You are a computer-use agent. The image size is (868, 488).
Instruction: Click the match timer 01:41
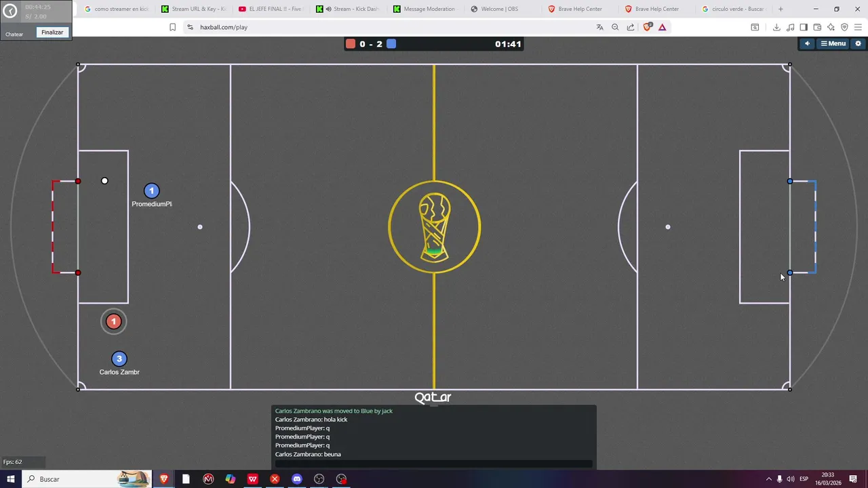point(508,44)
